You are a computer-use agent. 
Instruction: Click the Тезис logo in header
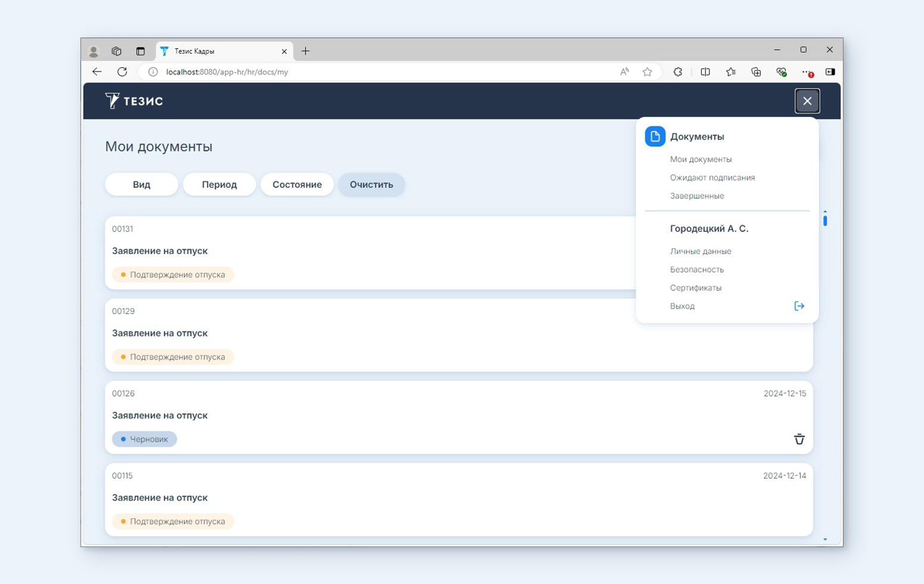[134, 101]
